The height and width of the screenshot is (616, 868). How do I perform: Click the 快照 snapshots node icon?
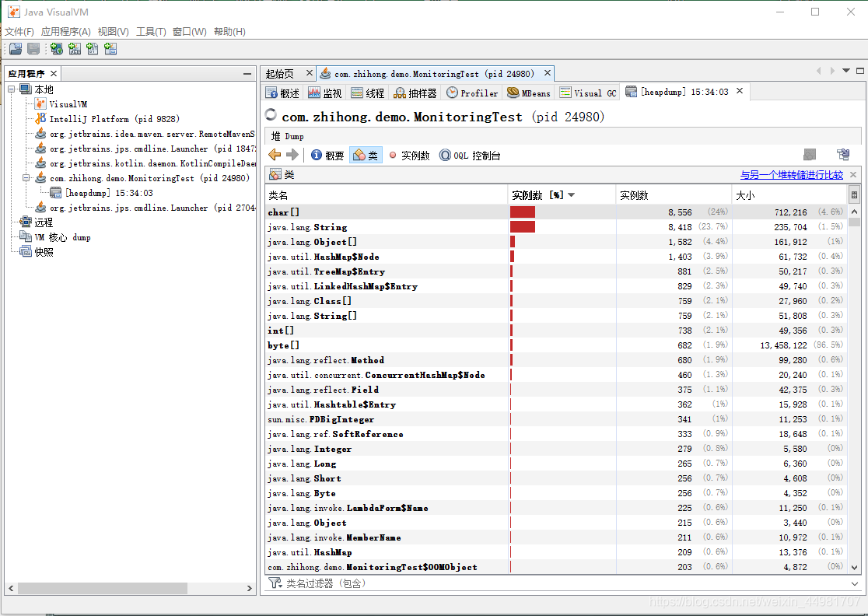(26, 252)
